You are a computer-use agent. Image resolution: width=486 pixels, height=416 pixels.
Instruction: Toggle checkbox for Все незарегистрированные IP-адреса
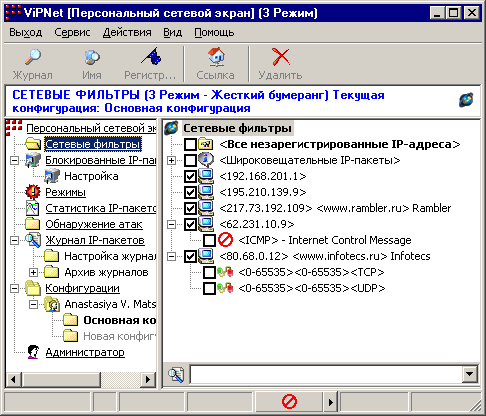190,144
